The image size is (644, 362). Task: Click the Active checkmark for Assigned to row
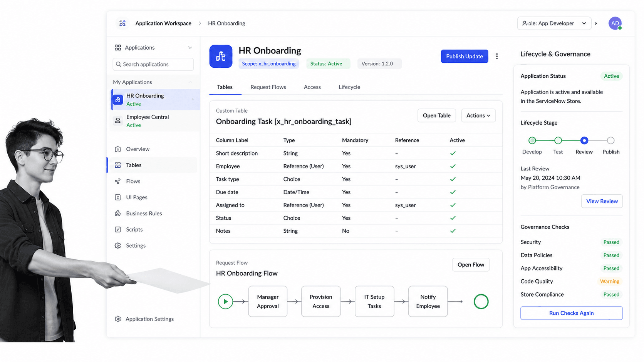(x=453, y=205)
